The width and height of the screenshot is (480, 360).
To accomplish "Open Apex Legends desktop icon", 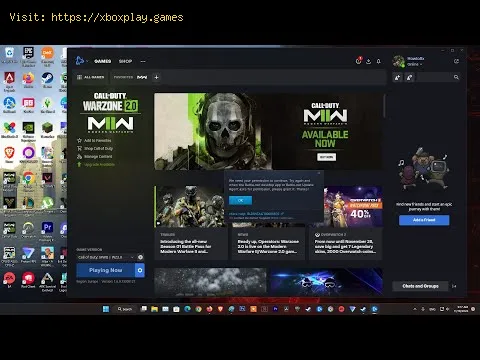I will click(x=9, y=81).
